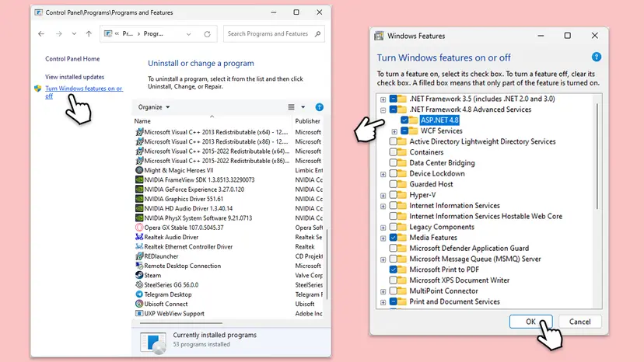Viewport: 644px width, 362px height.
Task: Toggle .NET Framework 3.5 checkbox
Action: point(393,99)
